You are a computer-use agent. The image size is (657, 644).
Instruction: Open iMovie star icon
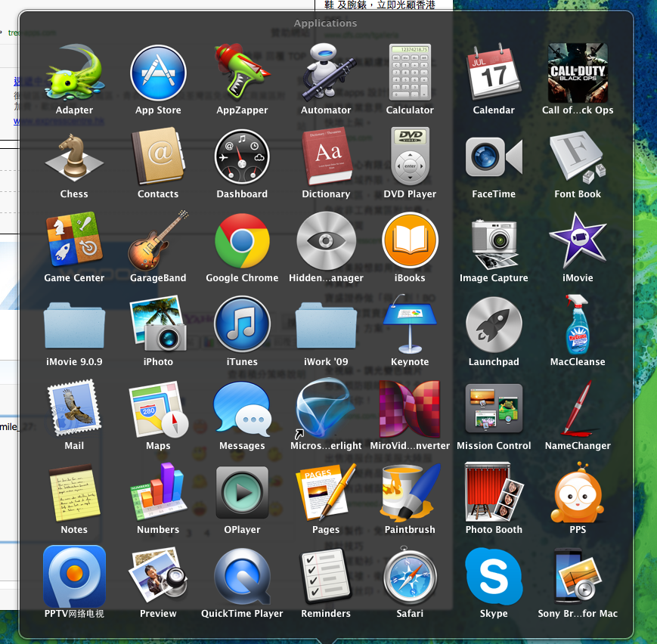tap(578, 240)
